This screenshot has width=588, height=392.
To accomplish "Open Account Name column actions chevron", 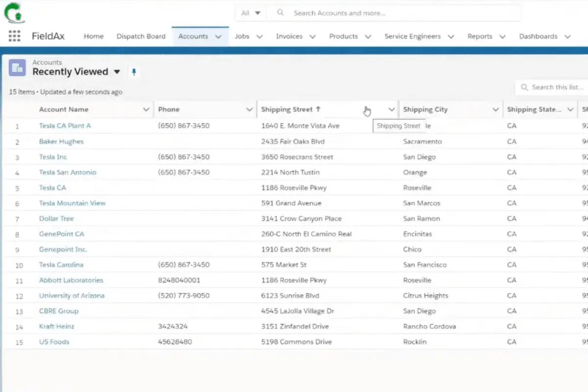I will click(146, 109).
